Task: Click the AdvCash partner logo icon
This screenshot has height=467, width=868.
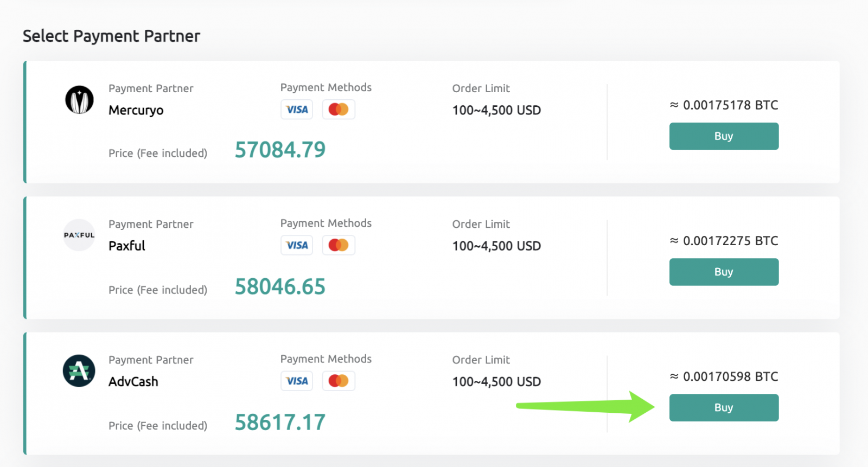Action: (x=79, y=371)
